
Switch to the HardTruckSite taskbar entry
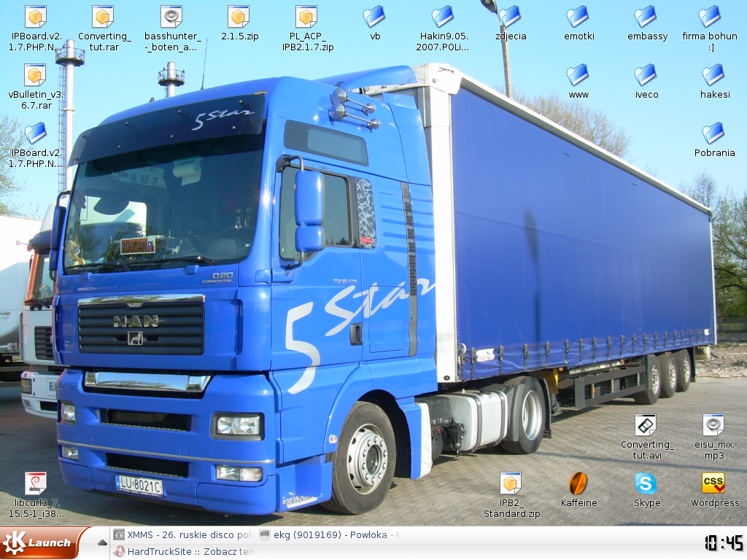(x=184, y=551)
